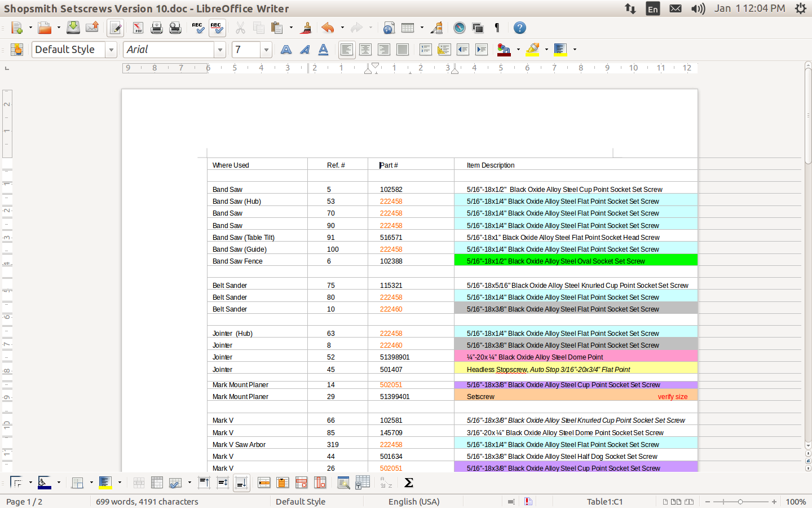The height and width of the screenshot is (508, 812).
Task: Show the Draw Functions toolbar
Action: 436,28
